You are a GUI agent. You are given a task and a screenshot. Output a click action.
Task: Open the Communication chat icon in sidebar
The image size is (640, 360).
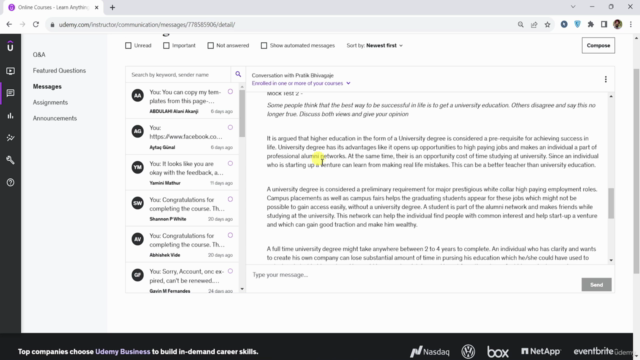point(10,93)
